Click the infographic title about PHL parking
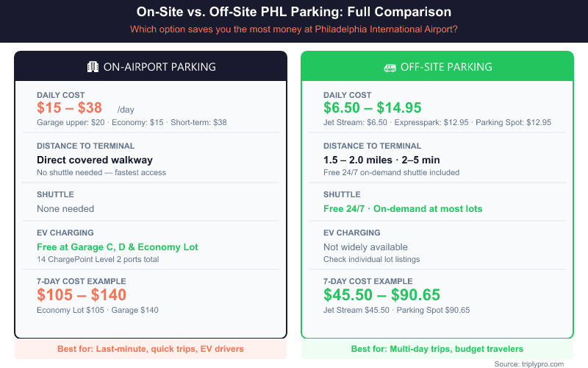 294,13
